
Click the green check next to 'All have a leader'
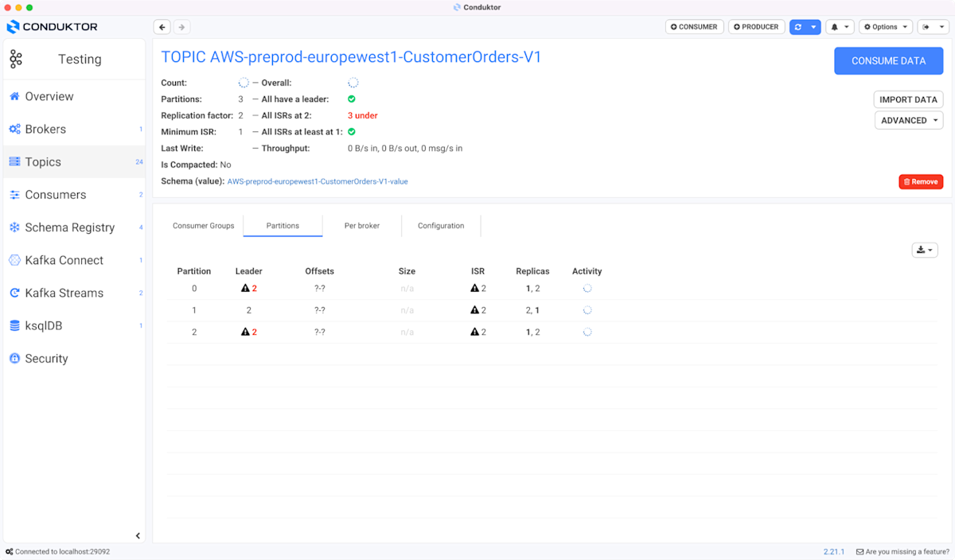coord(352,99)
